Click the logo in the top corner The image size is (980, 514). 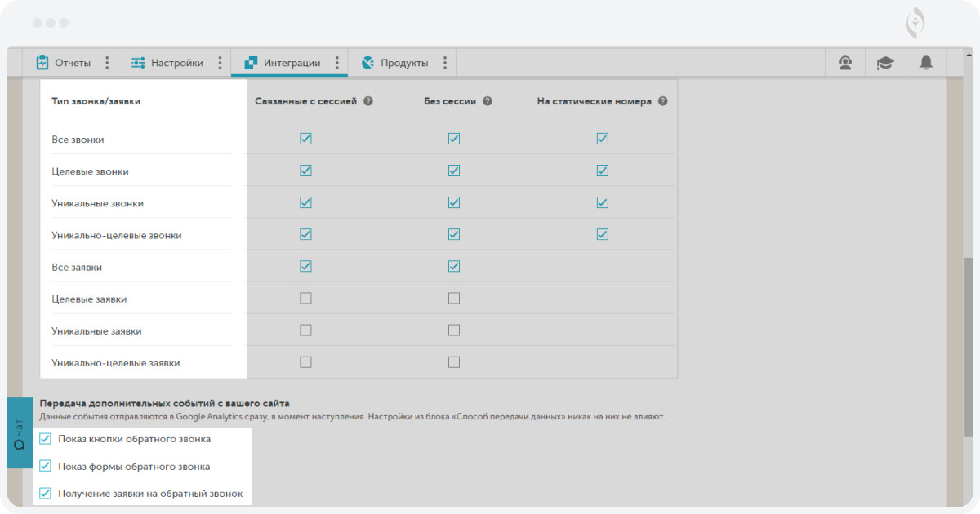pyautogui.click(x=916, y=22)
